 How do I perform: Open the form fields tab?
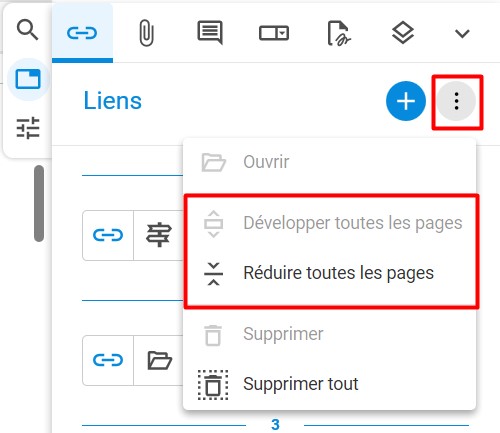(274, 33)
